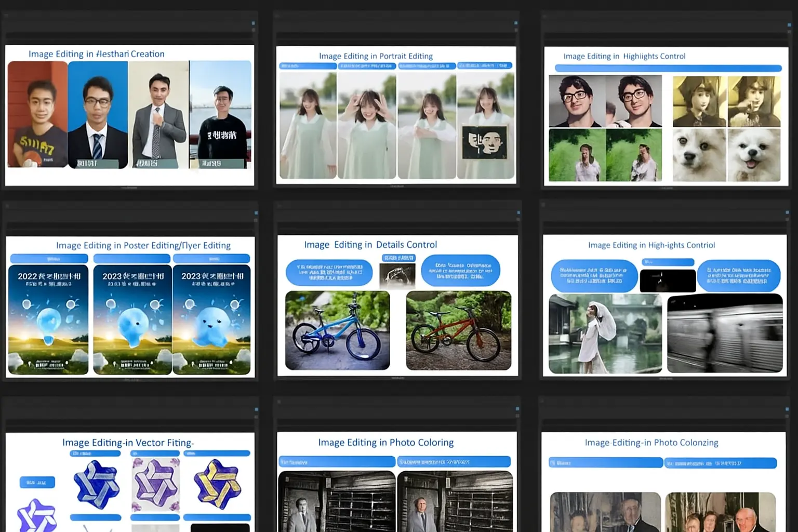Select the left sepia vintage woman photo

click(700, 101)
